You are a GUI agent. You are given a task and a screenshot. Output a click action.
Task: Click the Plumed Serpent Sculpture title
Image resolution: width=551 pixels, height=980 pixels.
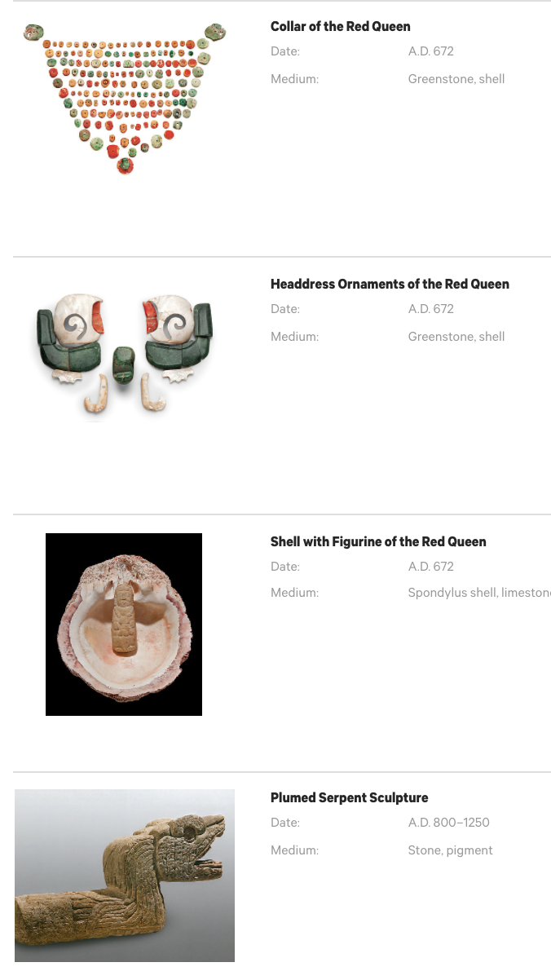[x=349, y=798]
